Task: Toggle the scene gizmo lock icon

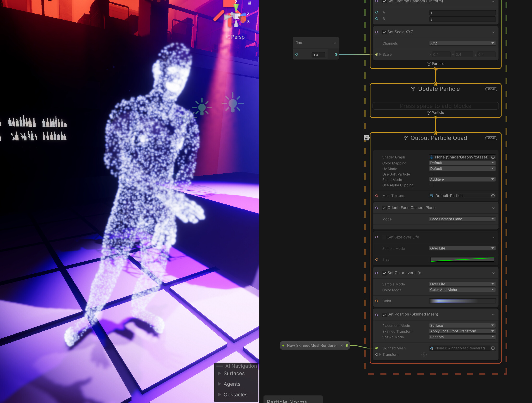Action: 250,3
